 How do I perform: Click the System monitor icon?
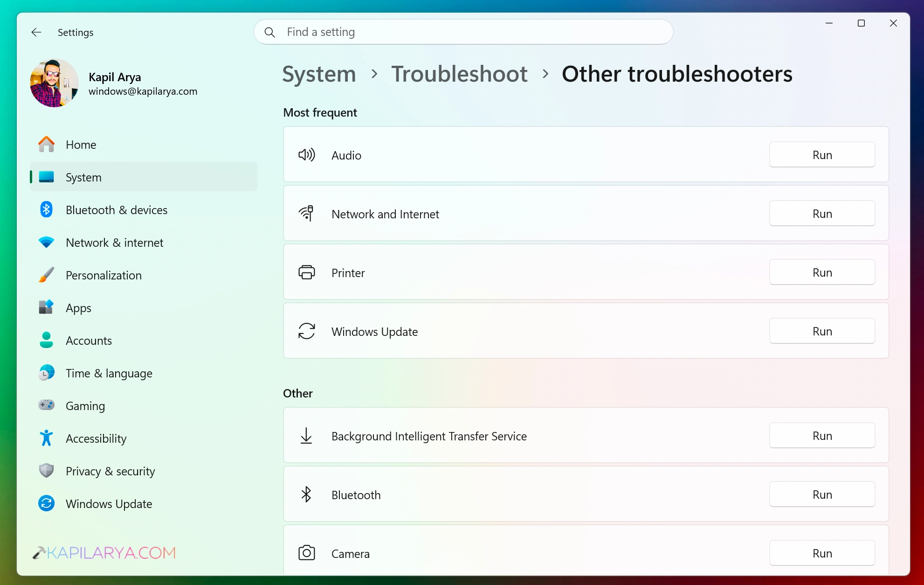coord(46,177)
